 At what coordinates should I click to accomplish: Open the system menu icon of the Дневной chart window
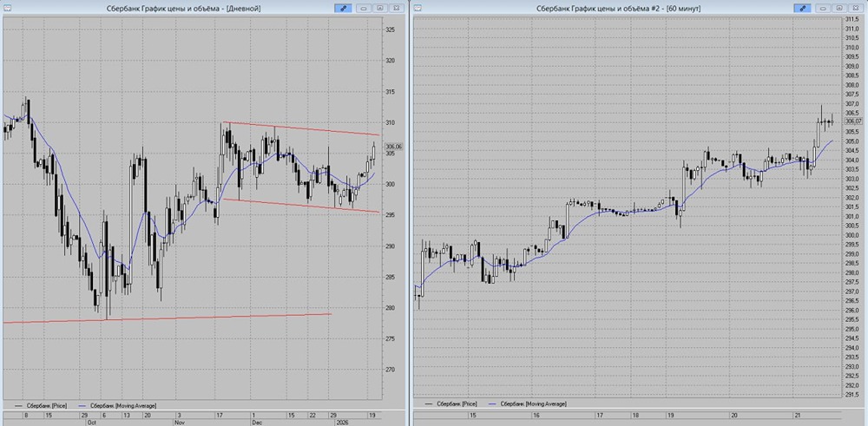pyautogui.click(x=6, y=9)
